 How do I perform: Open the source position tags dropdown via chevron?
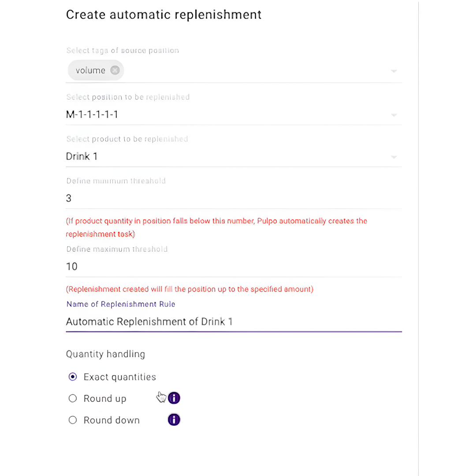tap(394, 71)
